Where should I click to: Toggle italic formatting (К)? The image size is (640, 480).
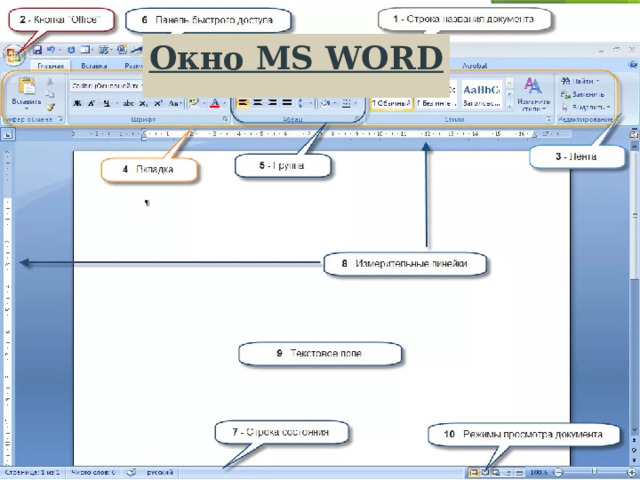click(x=91, y=103)
